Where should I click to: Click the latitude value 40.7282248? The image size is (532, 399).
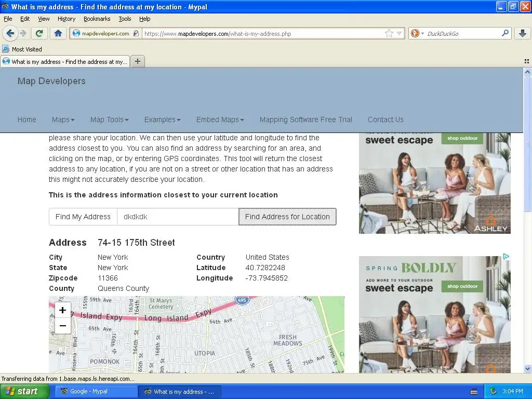[x=265, y=268]
